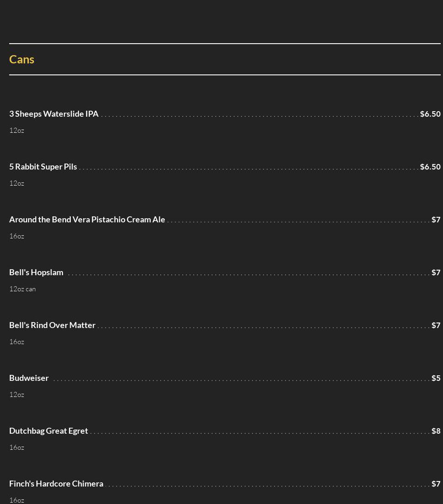
Task: Open Dutchbag Great Egret item
Action: click(49, 430)
